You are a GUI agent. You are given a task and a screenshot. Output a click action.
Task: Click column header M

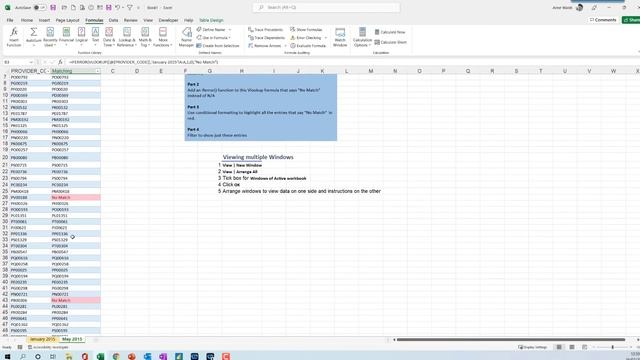pos(371,71)
